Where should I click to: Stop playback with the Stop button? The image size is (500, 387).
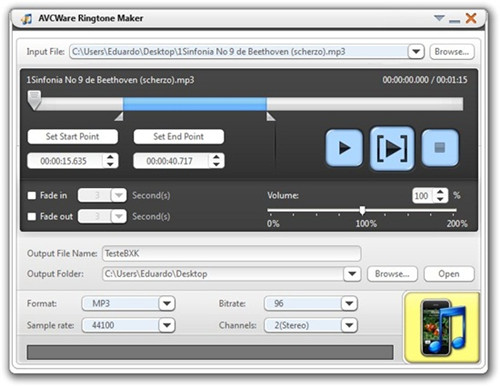[x=440, y=148]
